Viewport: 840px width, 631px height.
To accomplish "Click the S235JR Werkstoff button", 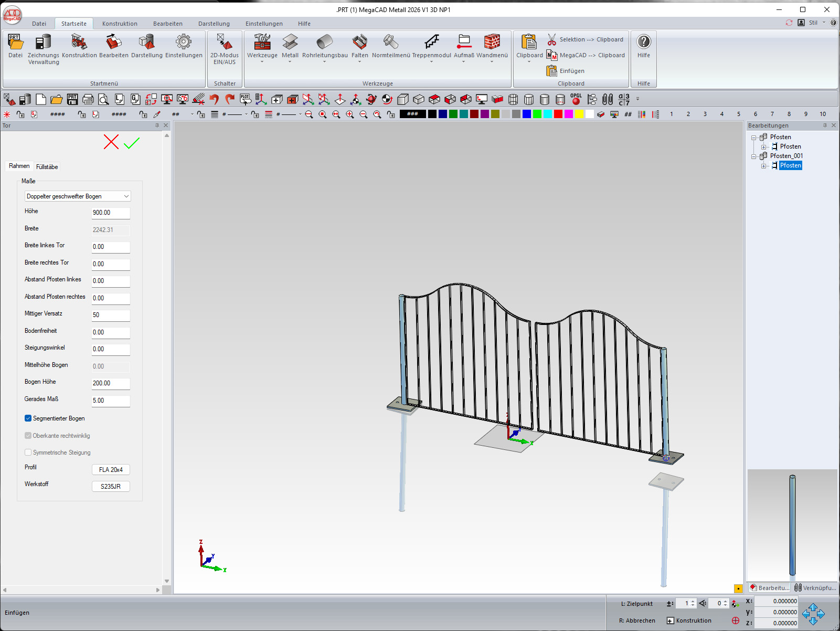I will pos(111,487).
